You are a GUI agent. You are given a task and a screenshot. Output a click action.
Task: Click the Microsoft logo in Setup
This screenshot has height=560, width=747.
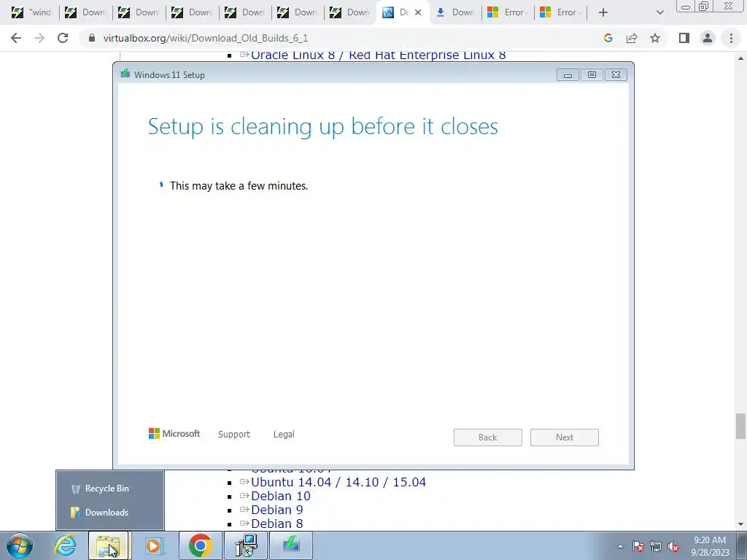174,434
